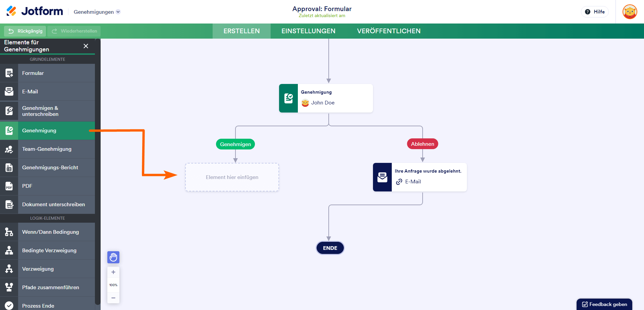Open the user avatar menu
Screen dimensions: 644x310
click(x=630, y=12)
